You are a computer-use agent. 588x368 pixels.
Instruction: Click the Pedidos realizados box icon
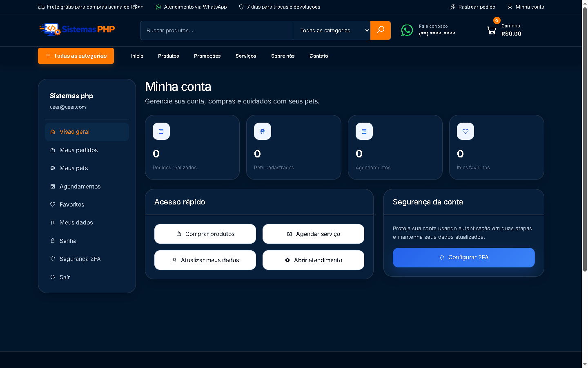pos(161,131)
